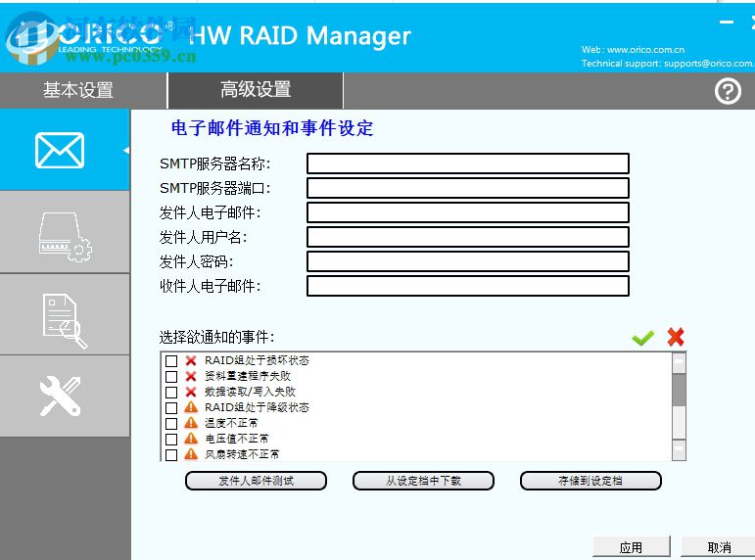
Task: Click the red error icon beside '数据读取/写入失败'
Action: [191, 392]
